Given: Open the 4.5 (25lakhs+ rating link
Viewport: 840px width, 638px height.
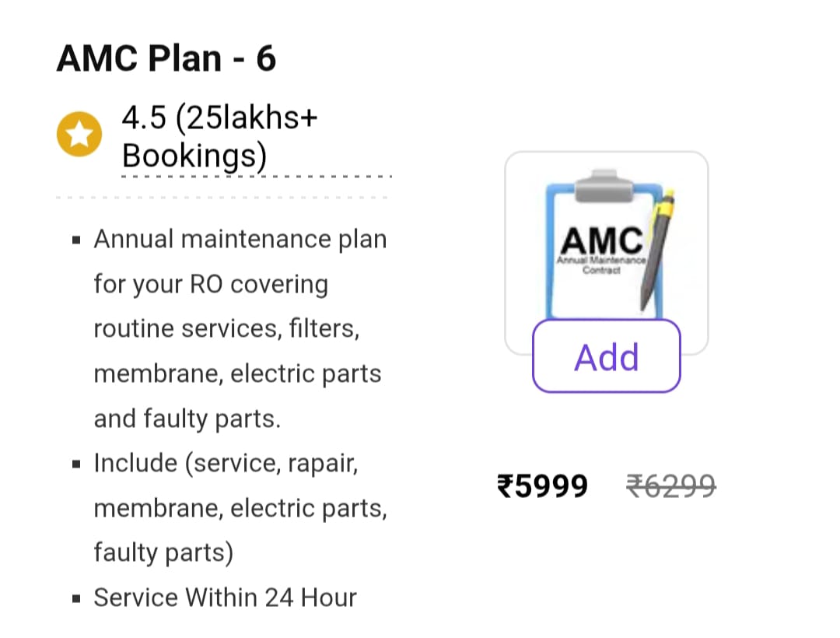Looking at the screenshot, I should click(x=220, y=119).
